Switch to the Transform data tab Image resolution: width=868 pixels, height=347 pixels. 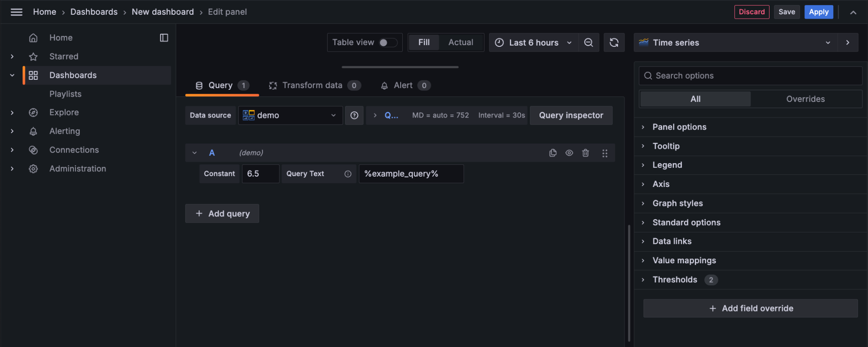pyautogui.click(x=312, y=85)
